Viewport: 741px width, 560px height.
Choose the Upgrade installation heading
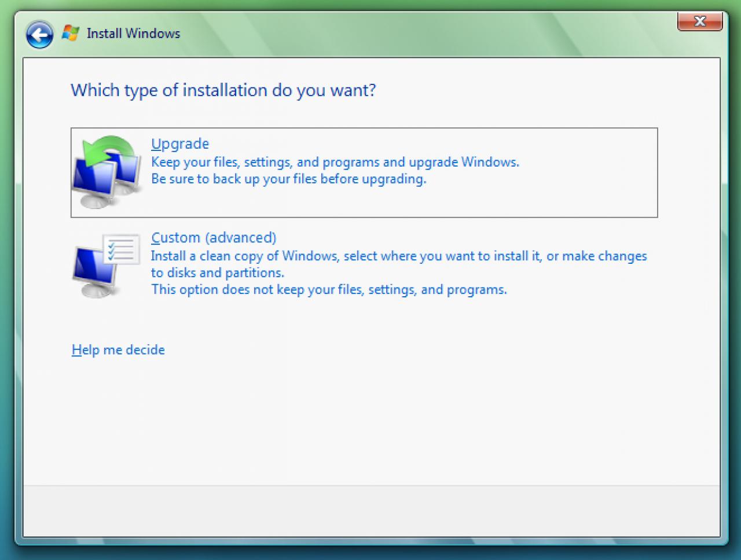click(180, 143)
